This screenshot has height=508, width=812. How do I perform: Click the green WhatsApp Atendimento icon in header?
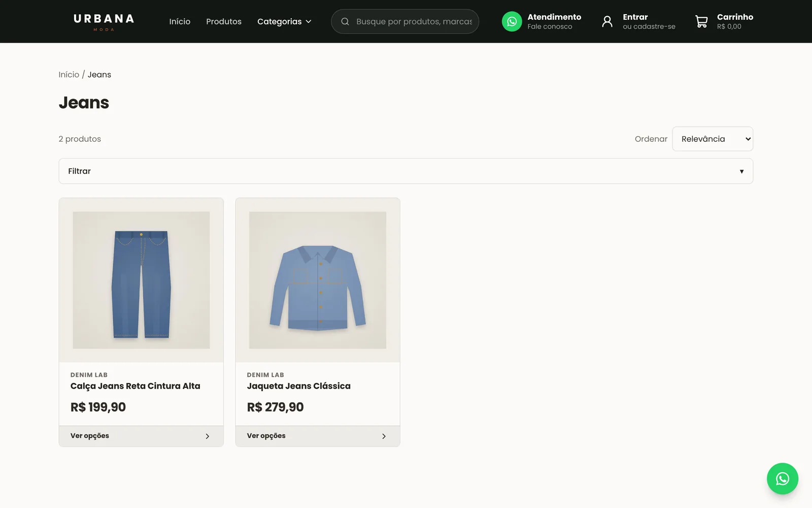click(512, 21)
